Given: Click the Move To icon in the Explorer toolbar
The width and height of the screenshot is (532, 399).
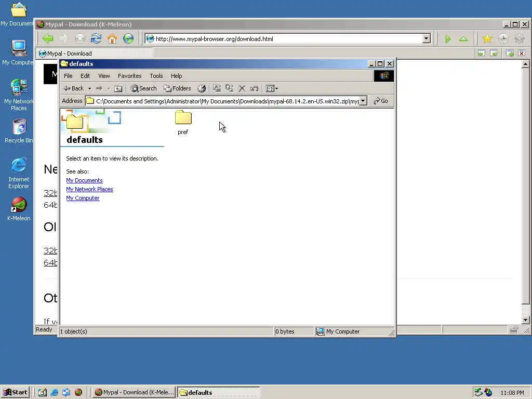Looking at the screenshot, I should coord(217,88).
